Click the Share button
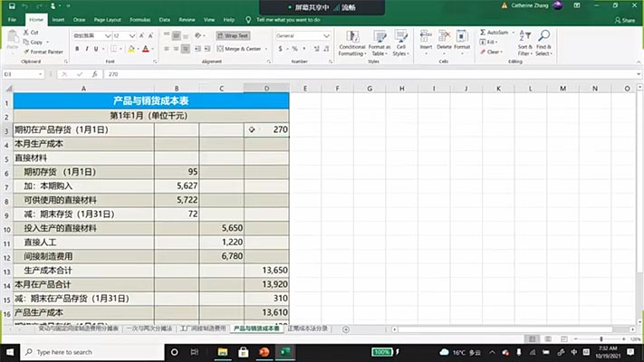The image size is (644, 362). click(625, 20)
